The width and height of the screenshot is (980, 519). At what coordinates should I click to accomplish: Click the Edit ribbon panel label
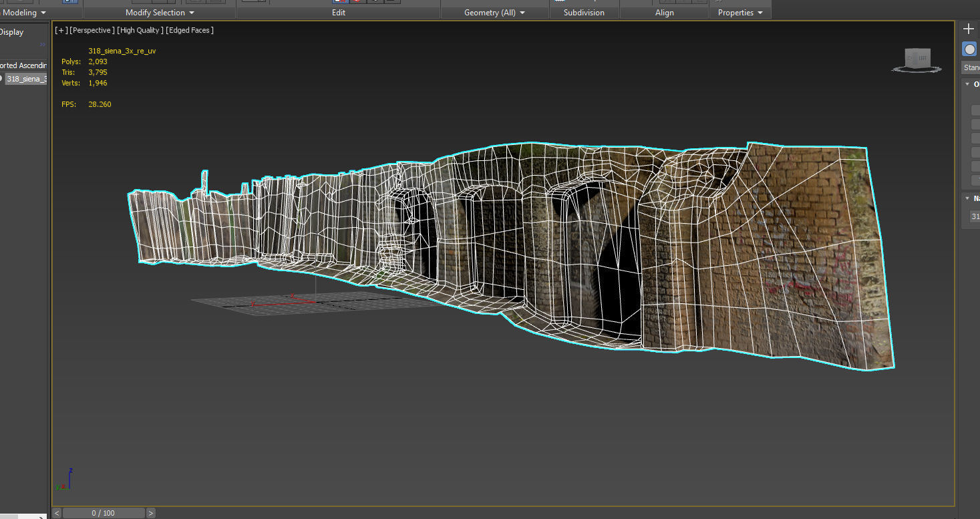[339, 13]
